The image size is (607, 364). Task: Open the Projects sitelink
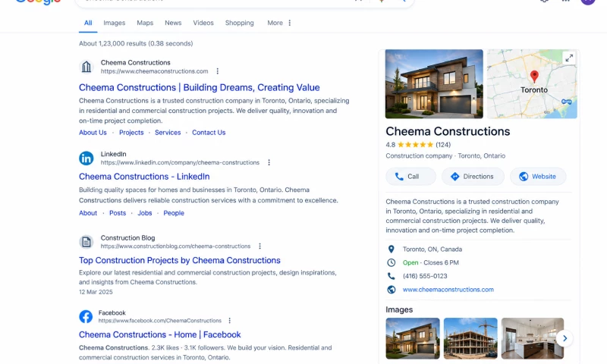[x=131, y=132]
